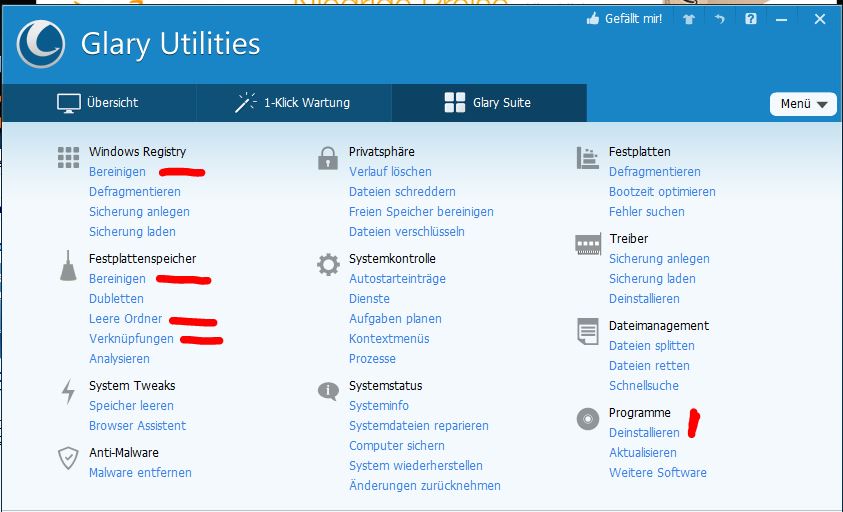Image resolution: width=843 pixels, height=512 pixels.
Task: Click the Windows Registry grid icon
Action: (x=68, y=158)
